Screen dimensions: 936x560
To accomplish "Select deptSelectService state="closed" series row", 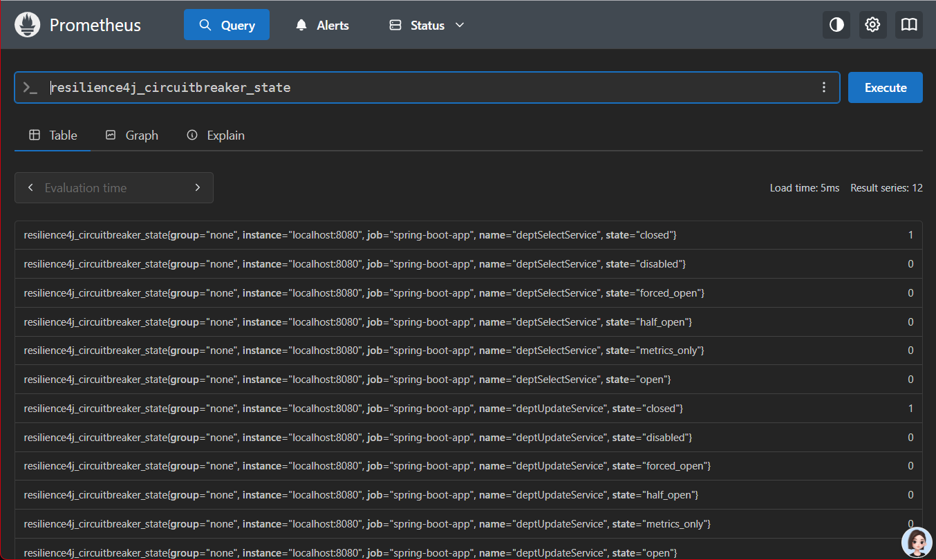I will point(468,235).
